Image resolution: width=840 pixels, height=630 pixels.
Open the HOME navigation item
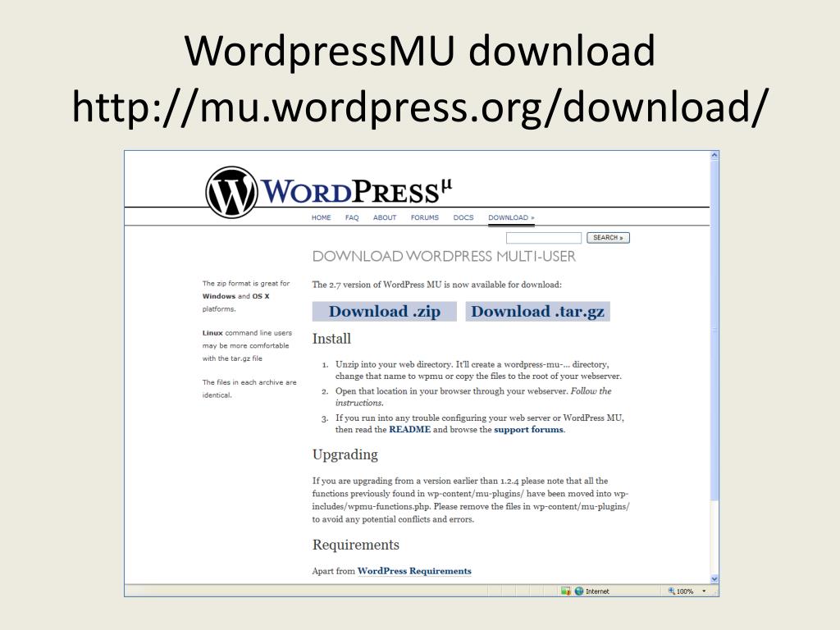click(x=322, y=217)
